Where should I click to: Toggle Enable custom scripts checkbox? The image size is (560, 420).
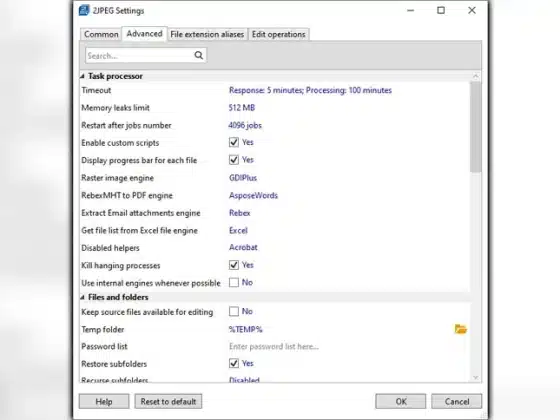click(x=234, y=142)
